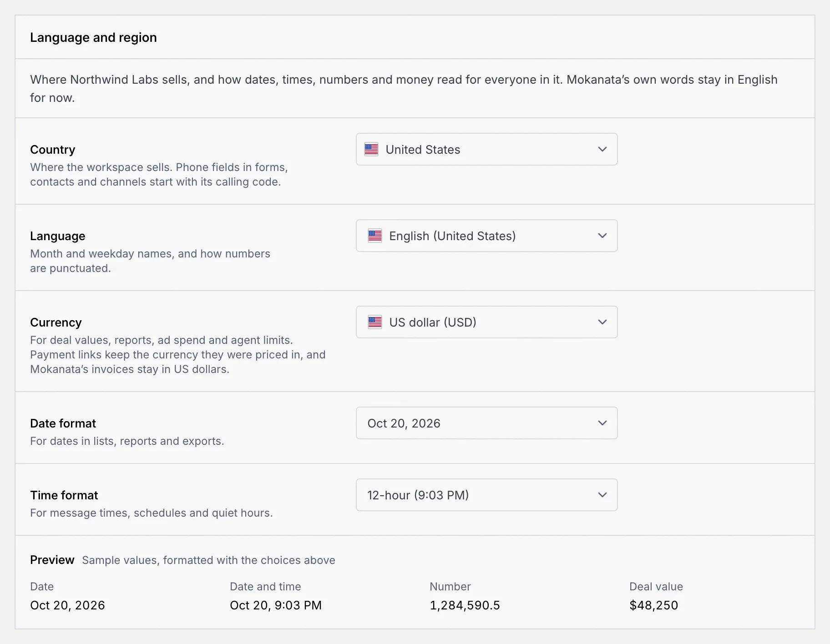This screenshot has height=644, width=830.
Task: Click the US flag icon in Country field
Action: pyautogui.click(x=371, y=149)
